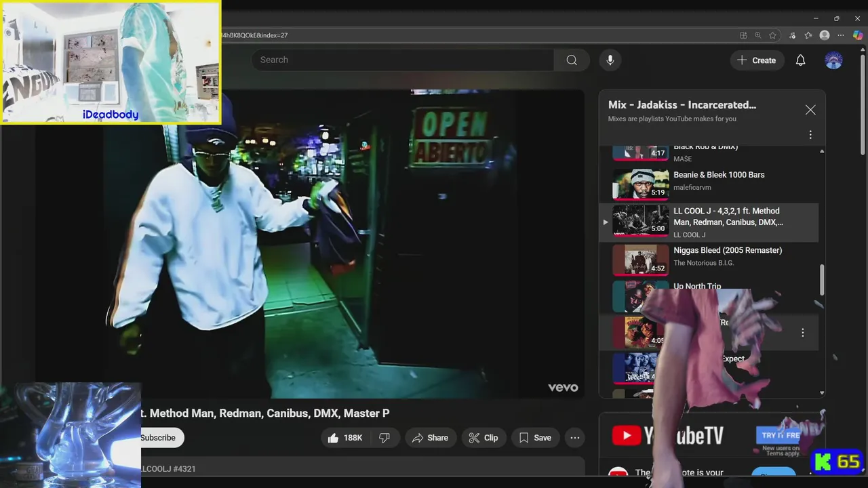Dislike the LL COOL J video
The width and height of the screenshot is (868, 488).
click(385, 438)
